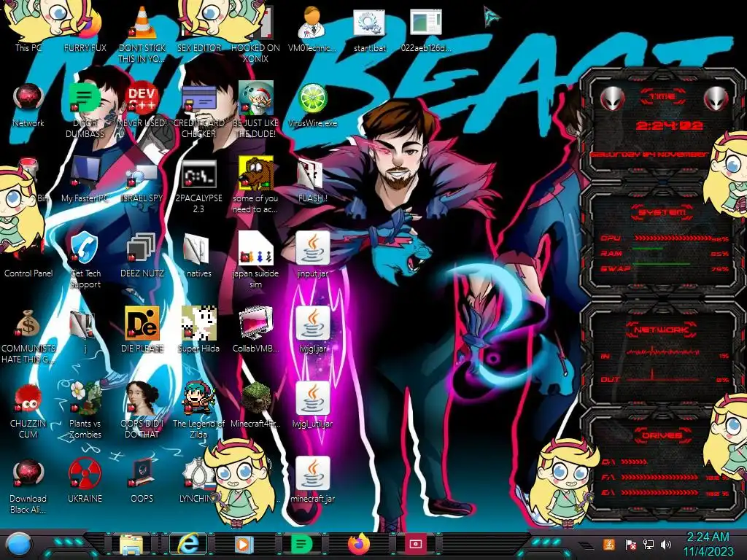747x560 pixels.
Task: Launch VirusWire.exe lime icon
Action: click(x=312, y=98)
